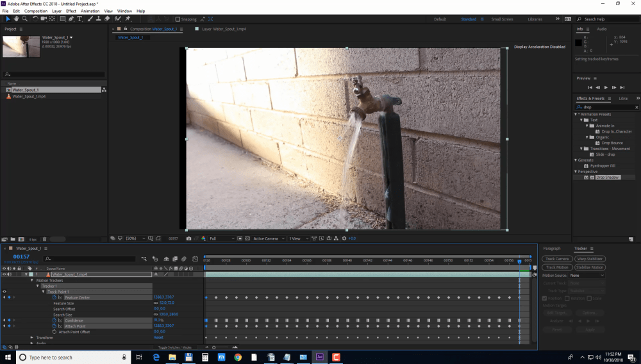Toggle video eye for Water_Spout_1.mp4 layer
The height and width of the screenshot is (364, 641).
pyautogui.click(x=4, y=274)
